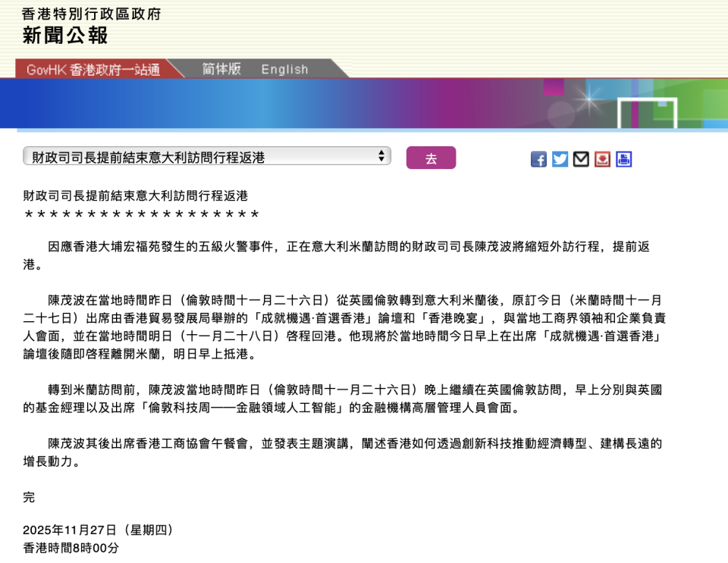This screenshot has height=563, width=728.
Task: Click the up-down chevron on the article selector
Action: coord(383,155)
